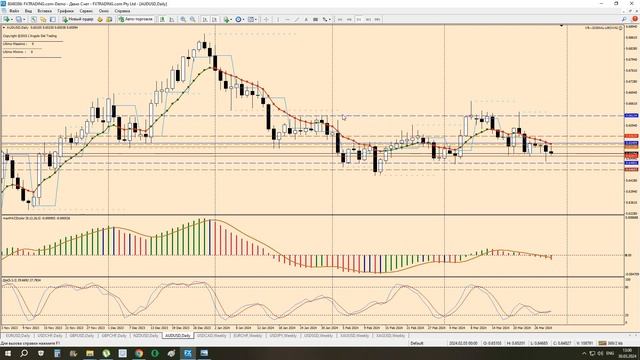Show hidden system tray icons
This screenshot has height=360, width=640.
584,353
